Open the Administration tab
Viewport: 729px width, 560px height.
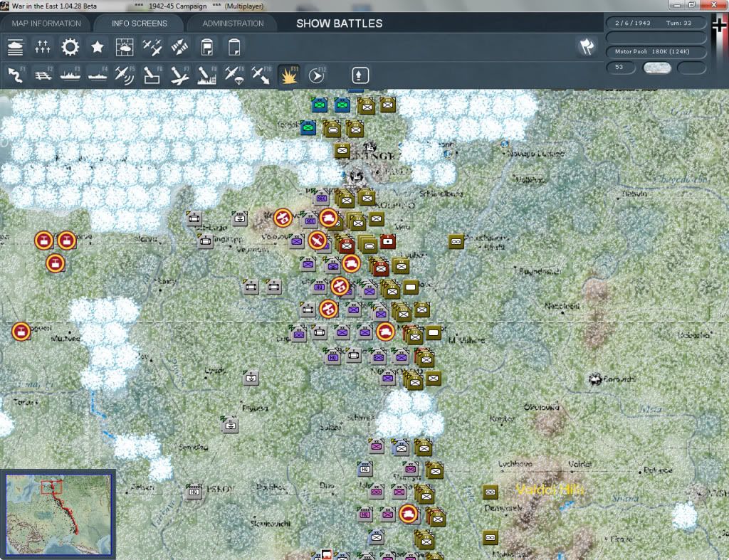point(233,23)
